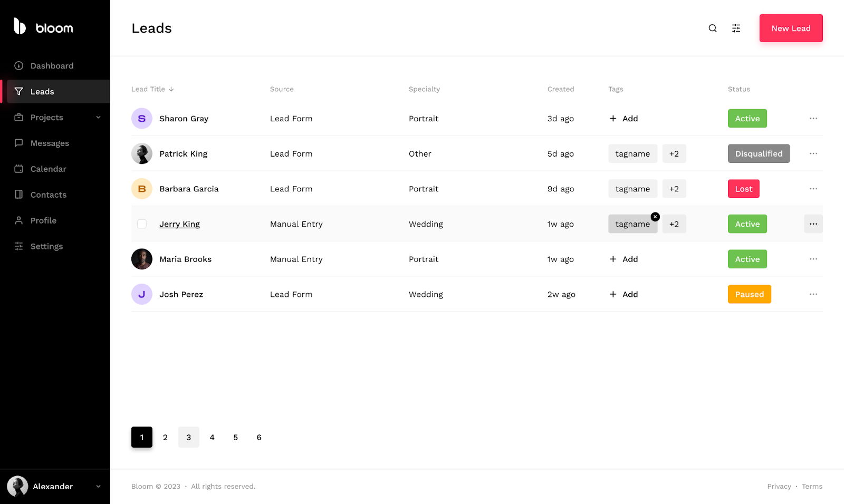The width and height of the screenshot is (844, 504).
Task: Open more options for Josh Perez row
Action: 813,294
